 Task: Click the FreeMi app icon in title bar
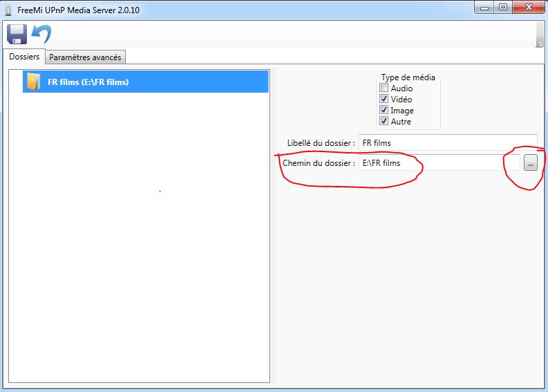click(x=8, y=8)
